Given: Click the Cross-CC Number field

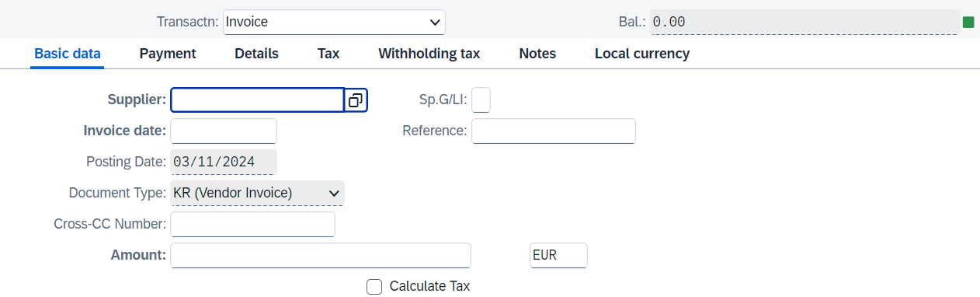Looking at the screenshot, I should click(252, 225).
